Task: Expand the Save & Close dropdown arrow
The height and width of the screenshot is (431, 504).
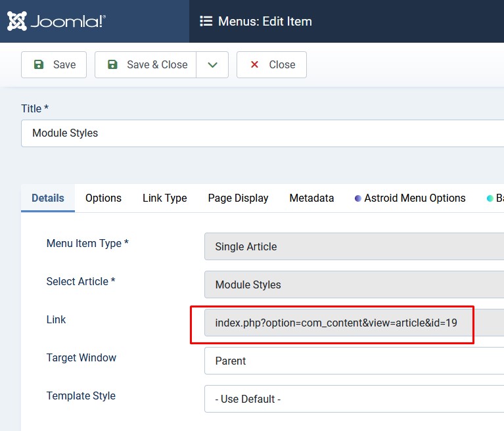Action: (212, 64)
